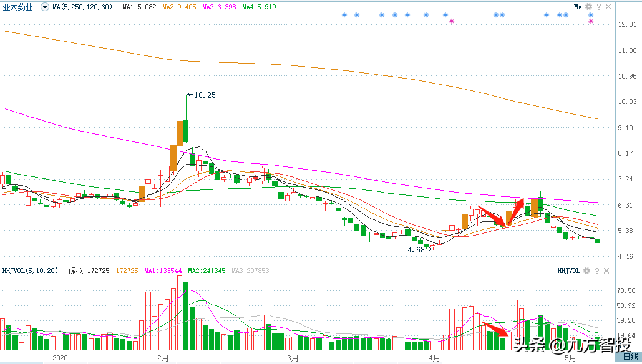Select the MA1:5.082 value
642x364 pixels.
[139, 7]
